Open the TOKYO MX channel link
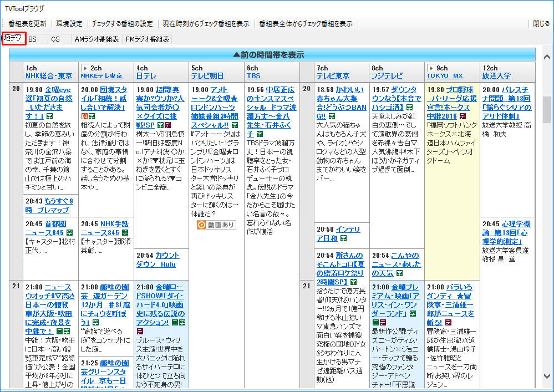 coord(445,76)
